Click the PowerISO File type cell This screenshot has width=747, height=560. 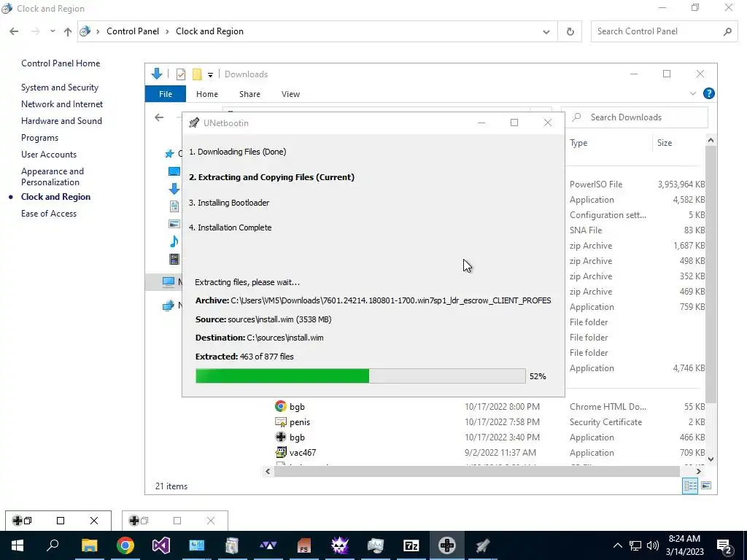[x=595, y=184]
